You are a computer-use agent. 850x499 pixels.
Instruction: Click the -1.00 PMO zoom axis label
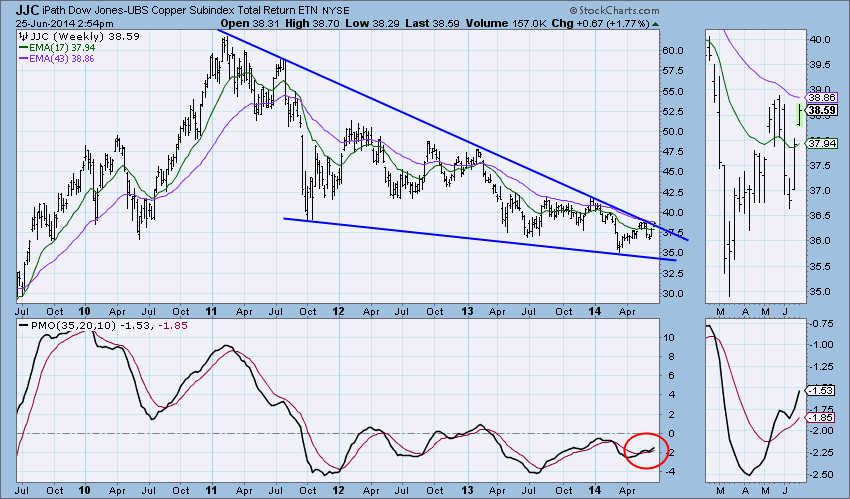[821, 345]
